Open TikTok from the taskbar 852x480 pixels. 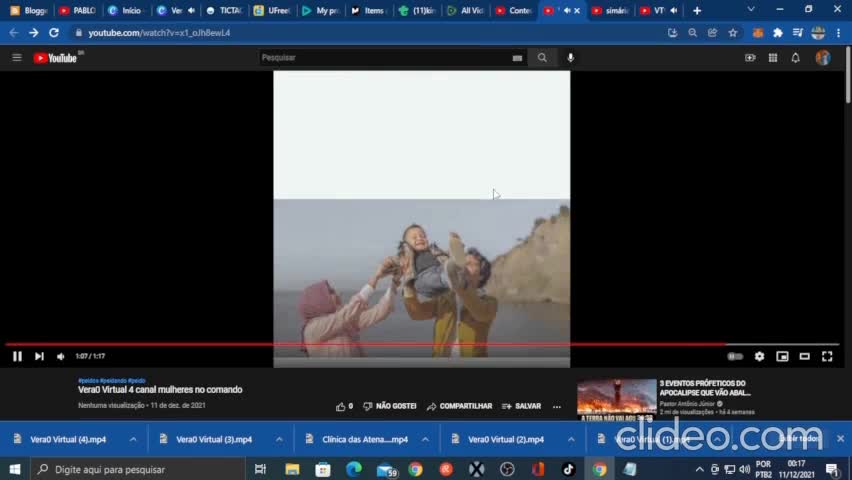pos(568,469)
